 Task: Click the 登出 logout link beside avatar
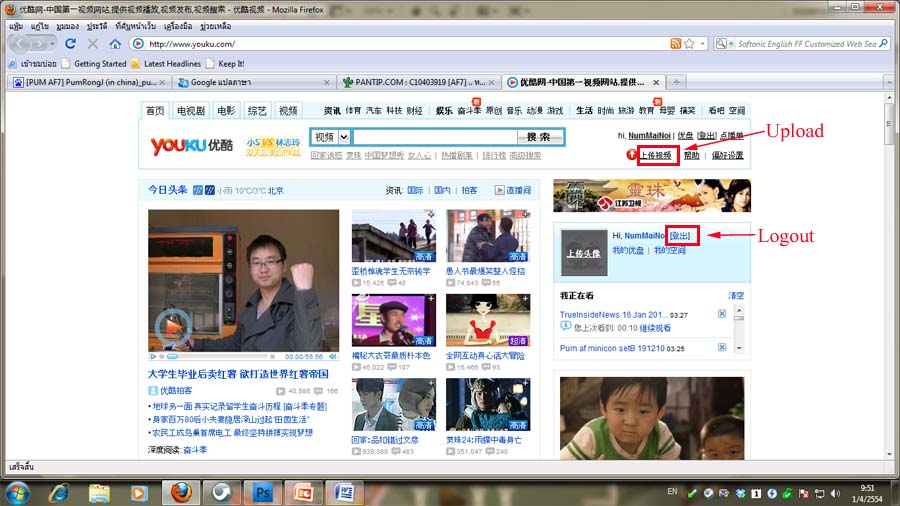[x=680, y=236]
